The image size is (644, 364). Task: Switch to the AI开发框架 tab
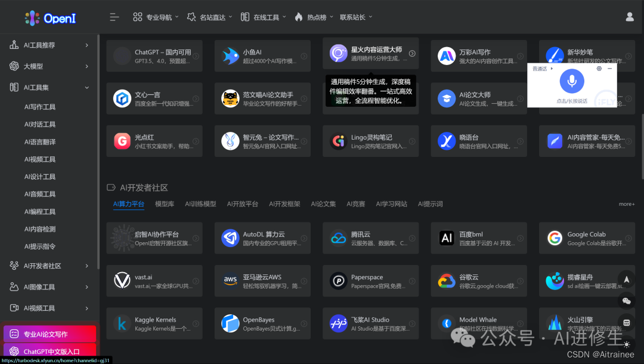[284, 204]
